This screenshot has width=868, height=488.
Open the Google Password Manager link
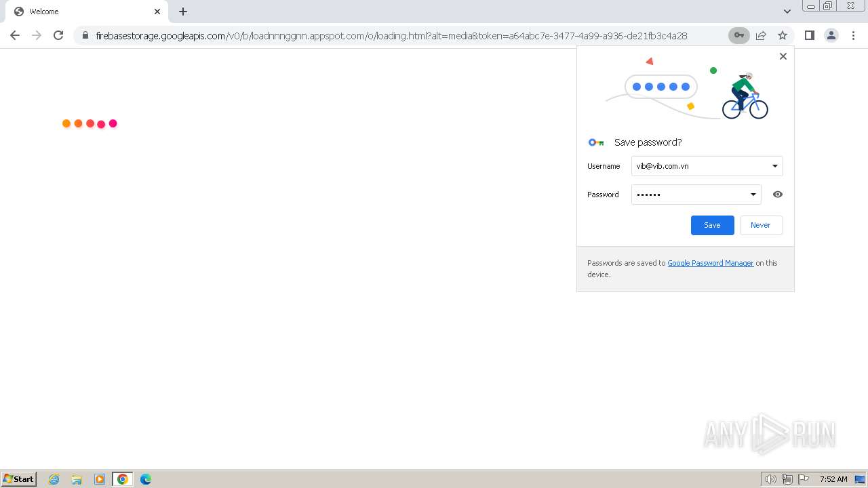(710, 263)
